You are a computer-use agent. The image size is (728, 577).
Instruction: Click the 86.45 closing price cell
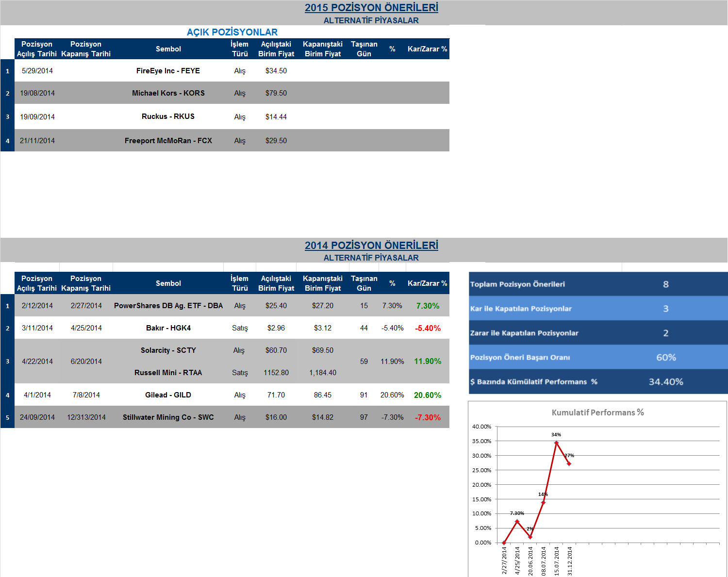[323, 395]
